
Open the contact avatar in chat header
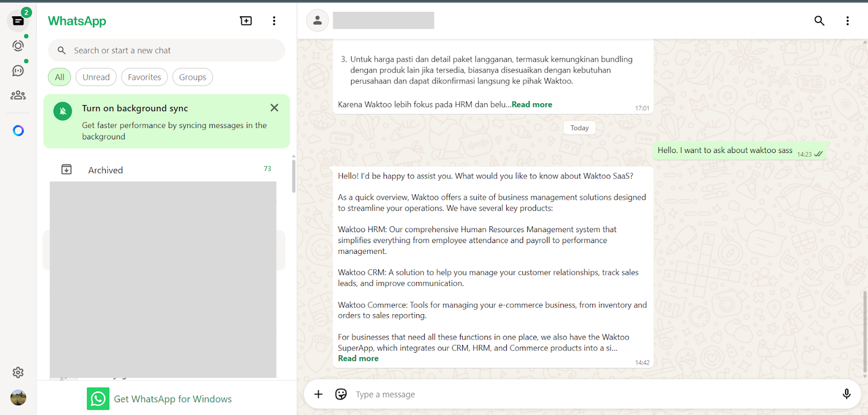point(317,21)
